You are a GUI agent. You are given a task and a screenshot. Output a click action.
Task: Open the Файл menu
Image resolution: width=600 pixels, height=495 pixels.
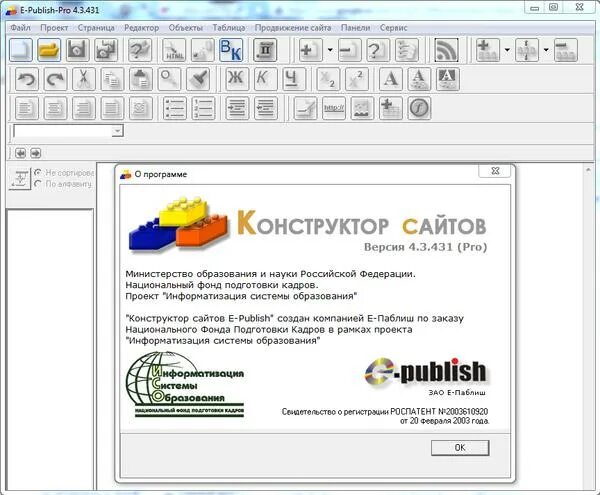[20, 28]
